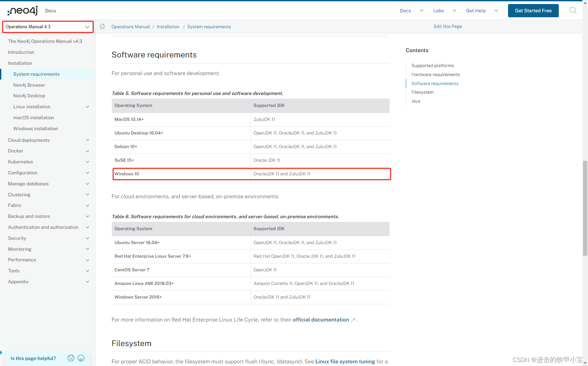This screenshot has height=366, width=588.
Task: Expand the Clustering section chevron
Action: pos(88,195)
